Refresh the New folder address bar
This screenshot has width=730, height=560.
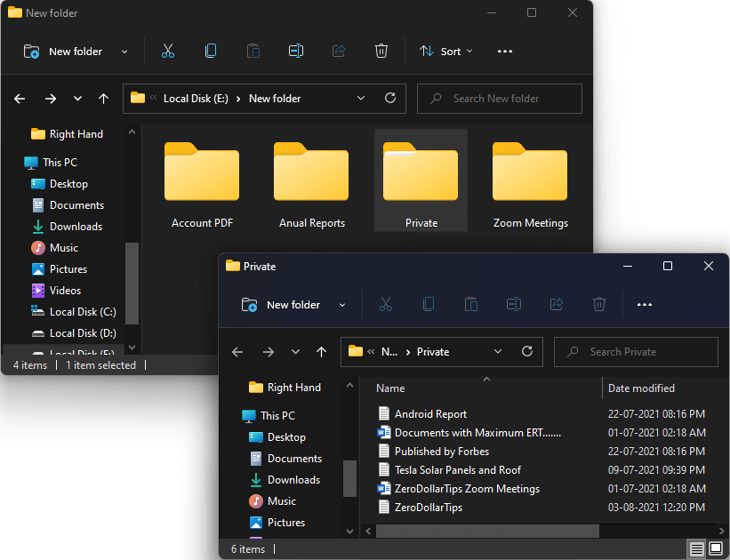[x=389, y=99]
